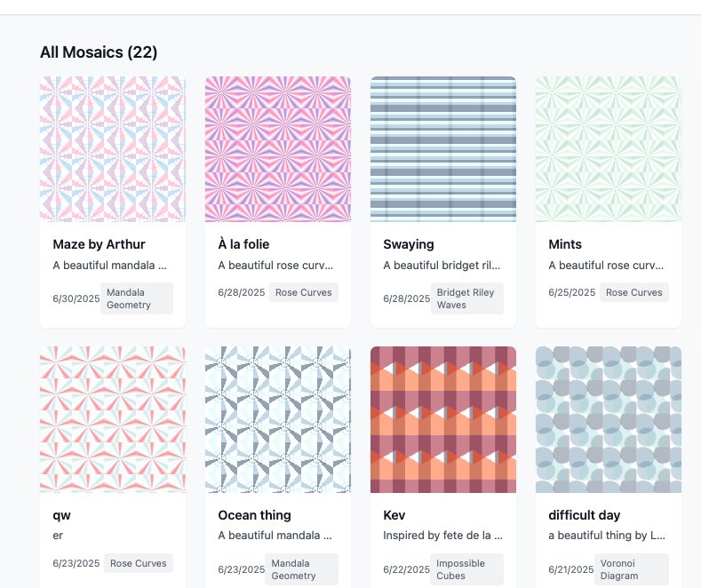
Task: Select the Impossible Cubes tag on Kev
Action: coord(466,569)
